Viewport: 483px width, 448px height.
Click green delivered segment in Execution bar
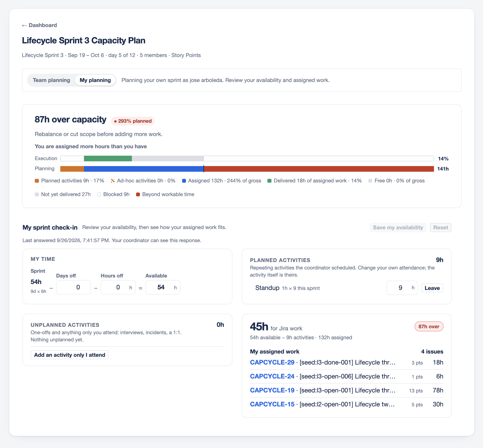tap(108, 159)
